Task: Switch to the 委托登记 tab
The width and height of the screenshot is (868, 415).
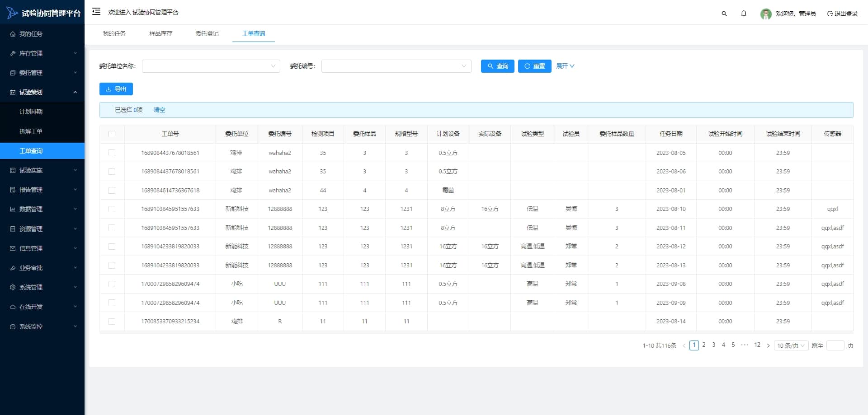Action: coord(207,33)
